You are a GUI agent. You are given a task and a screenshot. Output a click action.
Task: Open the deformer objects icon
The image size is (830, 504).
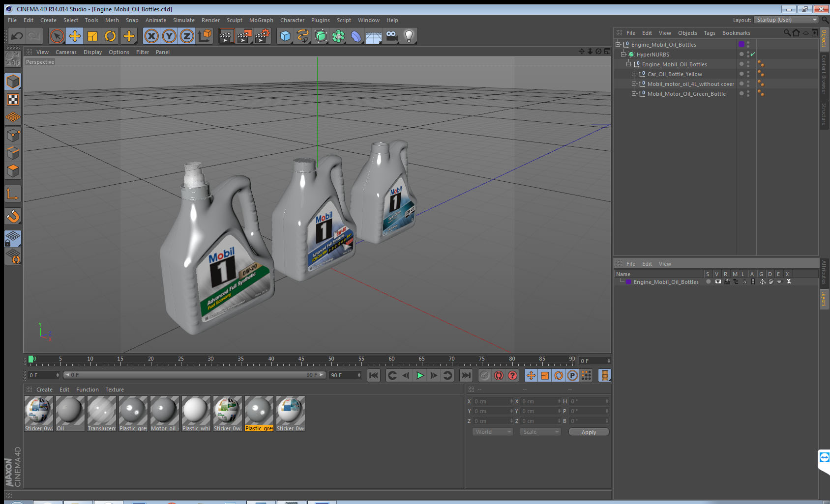pyautogui.click(x=356, y=36)
